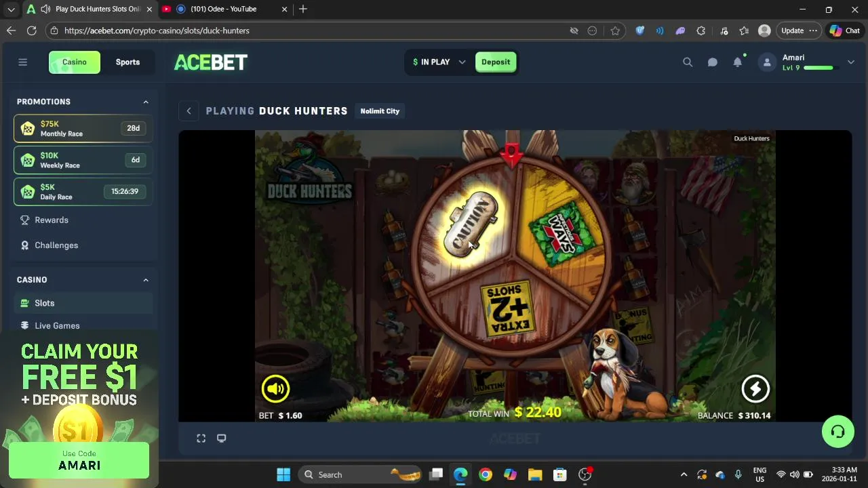Click the green Deposit button
868x488 pixels.
[496, 62]
